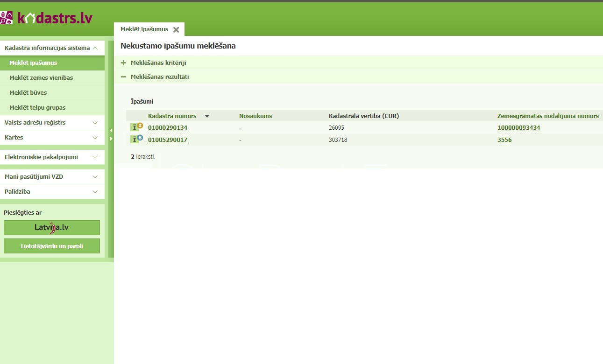The width and height of the screenshot is (603, 364).
Task: Select Meklēt zemes vienības menu item
Action: click(x=41, y=78)
